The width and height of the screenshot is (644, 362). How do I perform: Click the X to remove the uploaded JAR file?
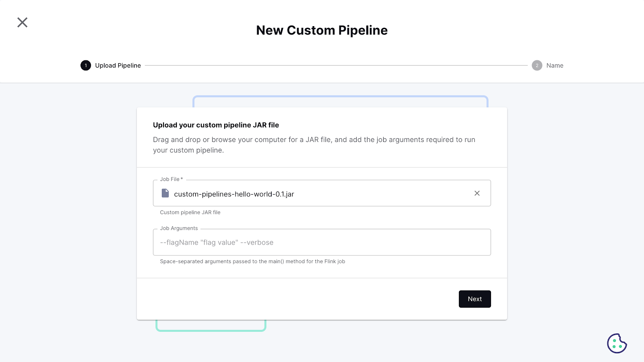(477, 193)
